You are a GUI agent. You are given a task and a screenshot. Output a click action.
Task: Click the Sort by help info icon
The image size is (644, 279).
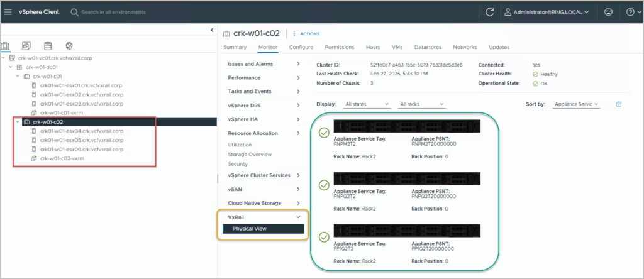point(619,104)
